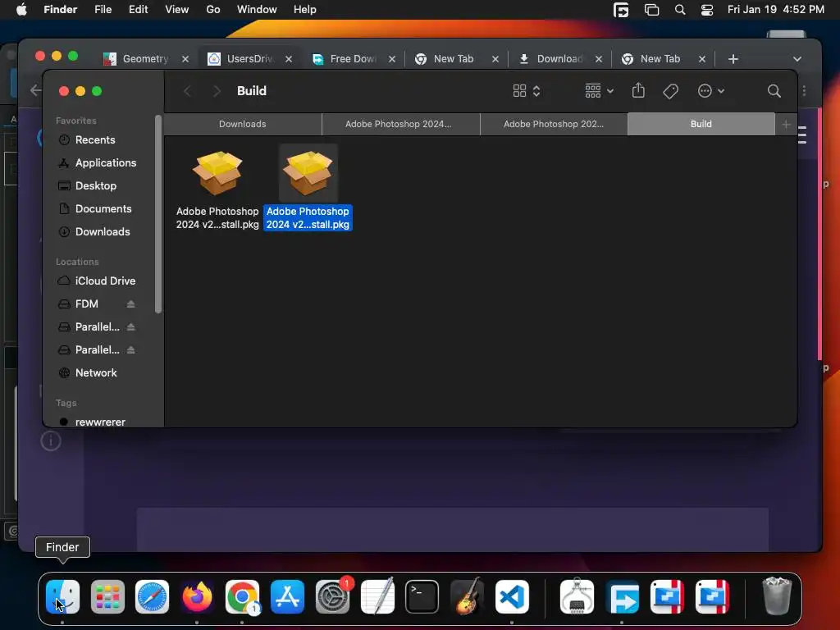Go back in the Finder window
This screenshot has width=840, height=630.
pyautogui.click(x=187, y=91)
